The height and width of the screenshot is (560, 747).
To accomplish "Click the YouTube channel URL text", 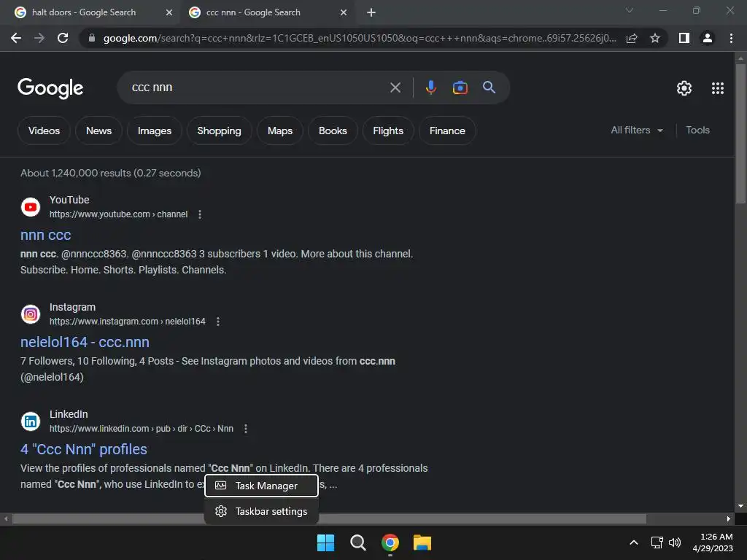I will [x=119, y=214].
